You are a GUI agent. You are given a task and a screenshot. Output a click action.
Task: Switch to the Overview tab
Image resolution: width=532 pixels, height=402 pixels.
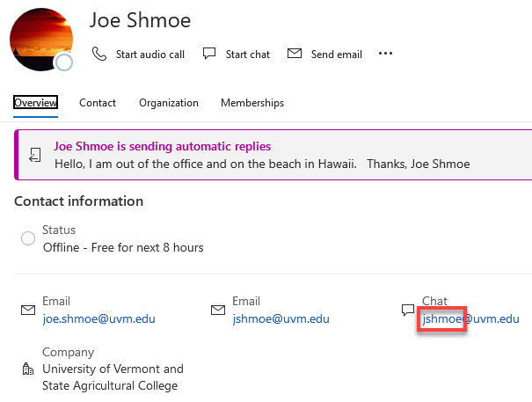pos(36,103)
